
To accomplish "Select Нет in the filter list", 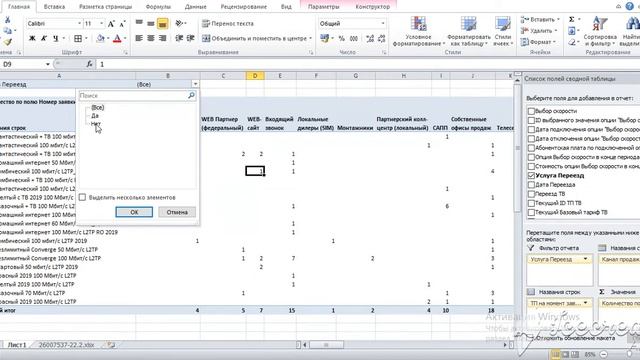I will click(x=96, y=123).
